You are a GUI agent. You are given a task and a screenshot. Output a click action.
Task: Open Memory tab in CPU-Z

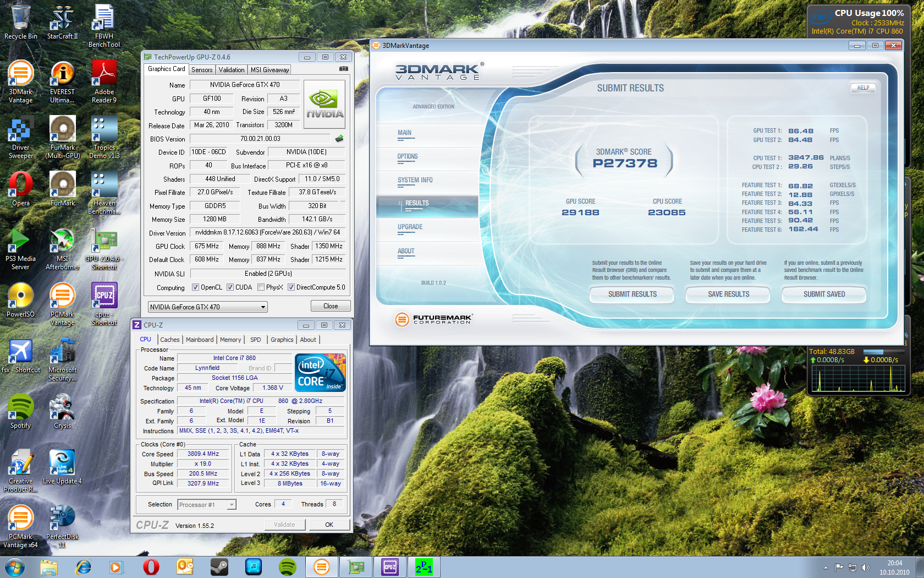pos(230,340)
